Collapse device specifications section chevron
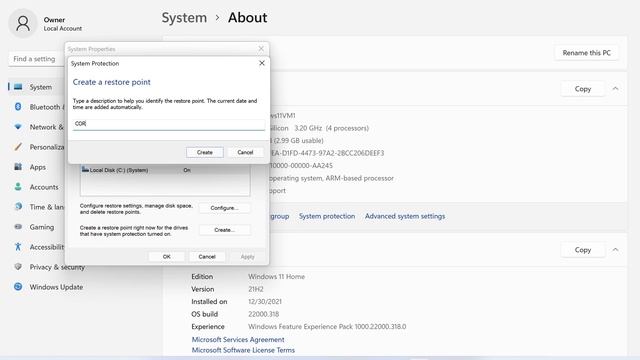The height and width of the screenshot is (360, 640). click(615, 89)
